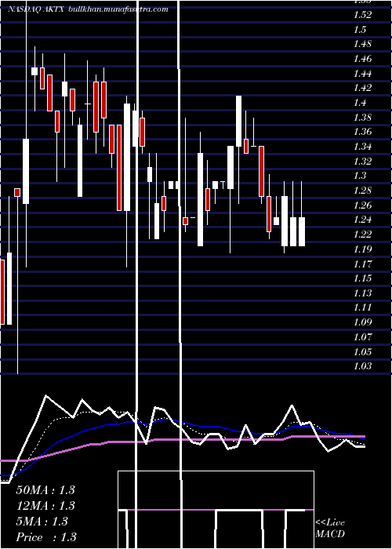Click the 1.34 price axis label

(x=362, y=147)
